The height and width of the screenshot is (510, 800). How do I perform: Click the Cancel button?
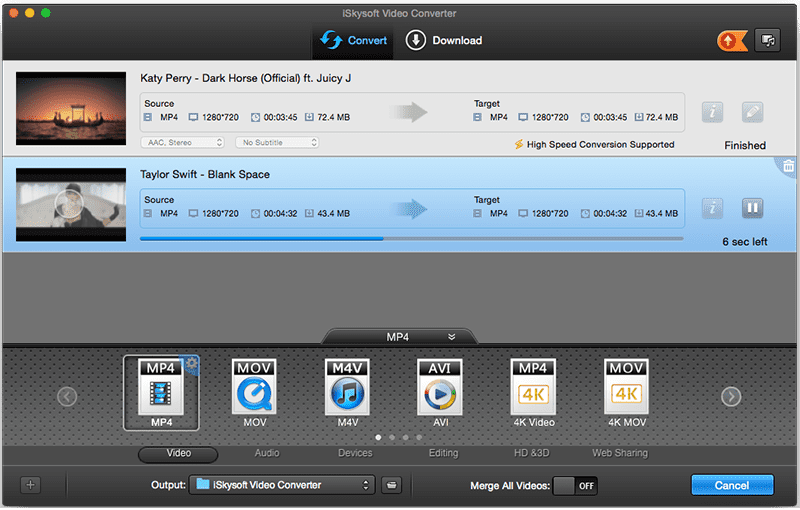732,485
